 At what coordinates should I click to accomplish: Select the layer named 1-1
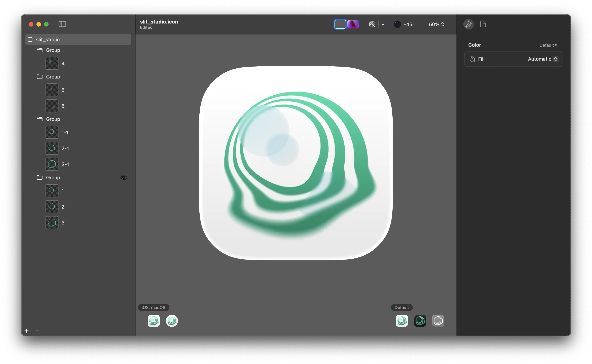[65, 132]
